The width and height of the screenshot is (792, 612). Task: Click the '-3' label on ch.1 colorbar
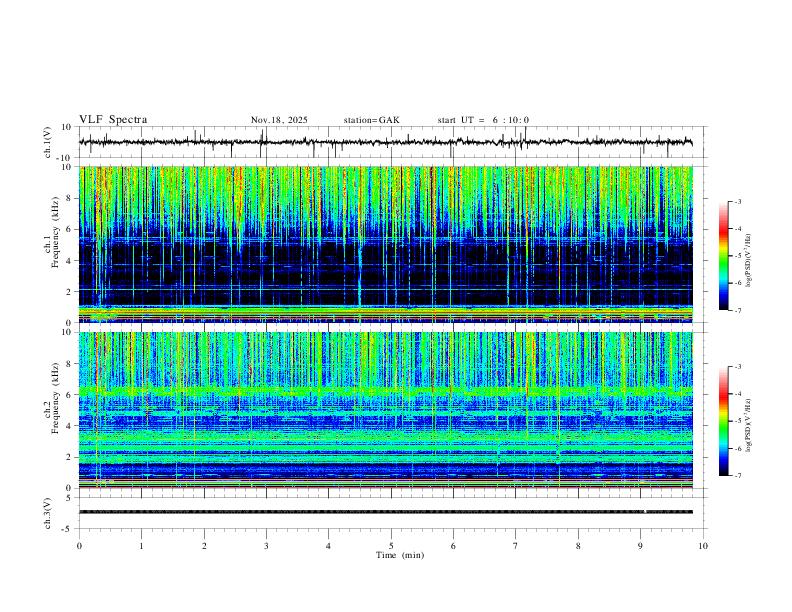pos(737,201)
